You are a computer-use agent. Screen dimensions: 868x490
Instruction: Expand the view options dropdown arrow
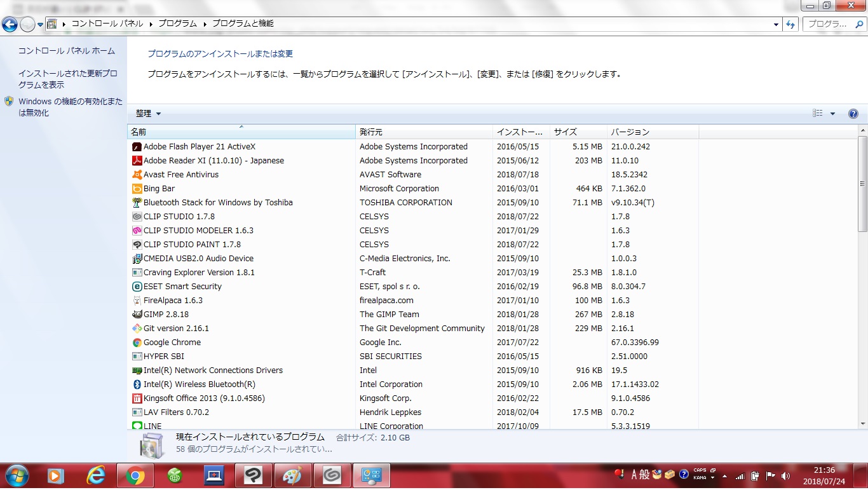pos(832,114)
